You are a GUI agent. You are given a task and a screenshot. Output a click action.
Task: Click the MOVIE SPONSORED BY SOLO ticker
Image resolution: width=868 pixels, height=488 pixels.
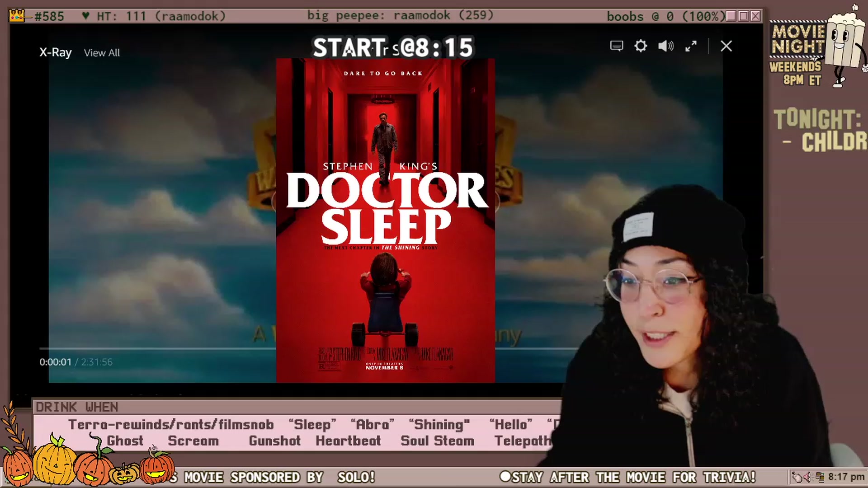(x=274, y=477)
